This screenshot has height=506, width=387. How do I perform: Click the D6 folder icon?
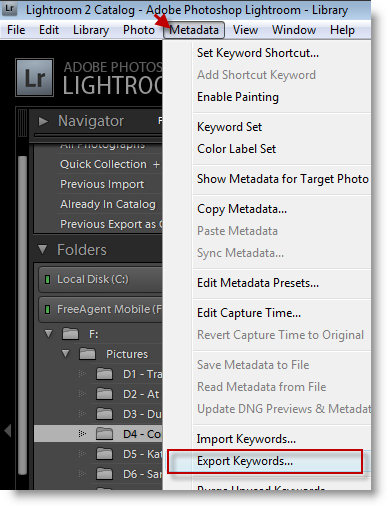(104, 474)
